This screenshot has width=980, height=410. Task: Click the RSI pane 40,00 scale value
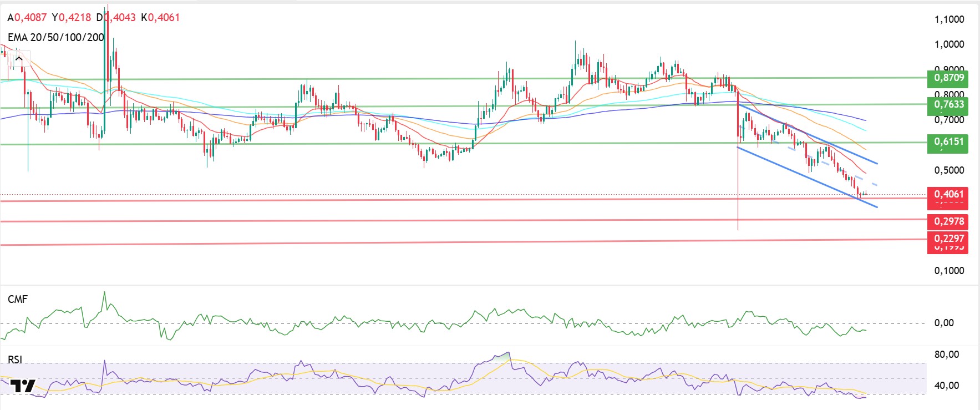coord(946,386)
